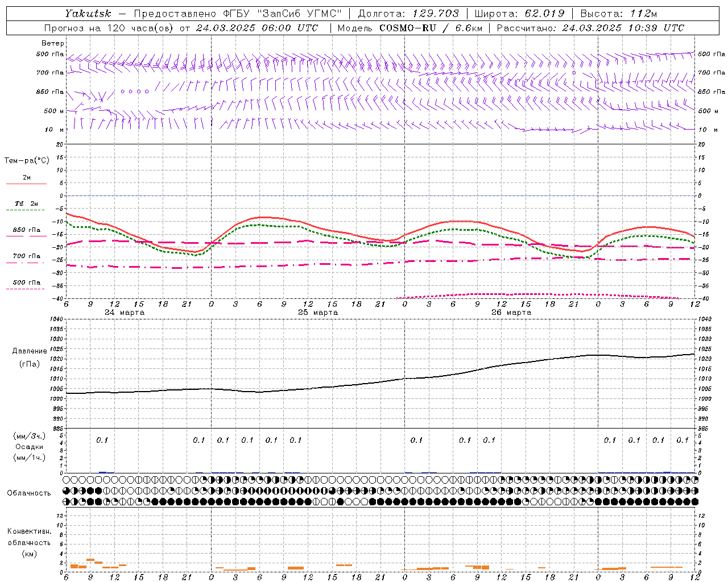Click the 'Осадки' precipitation label

30,447
